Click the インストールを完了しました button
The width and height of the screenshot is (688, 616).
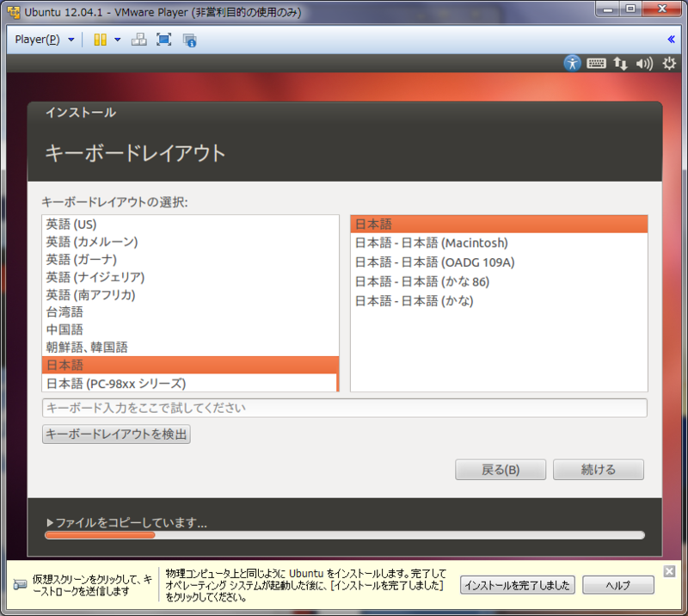[x=518, y=585]
